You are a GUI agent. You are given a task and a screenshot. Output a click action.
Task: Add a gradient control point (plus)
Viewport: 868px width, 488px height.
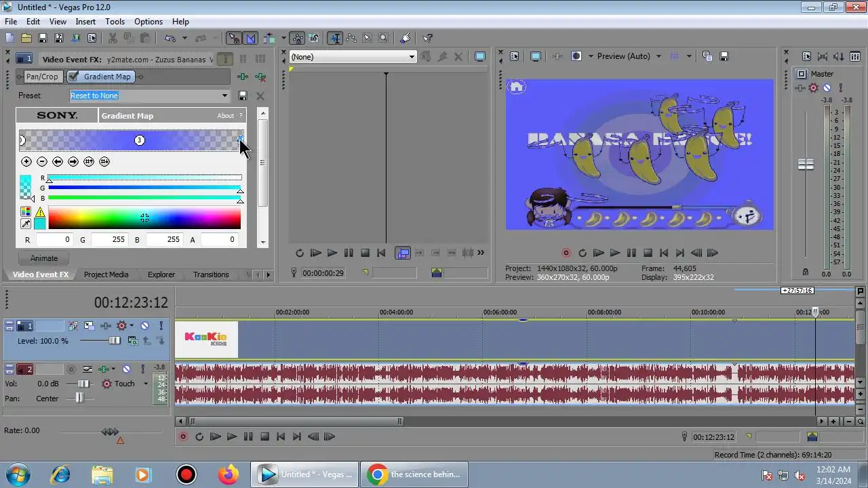[26, 162]
